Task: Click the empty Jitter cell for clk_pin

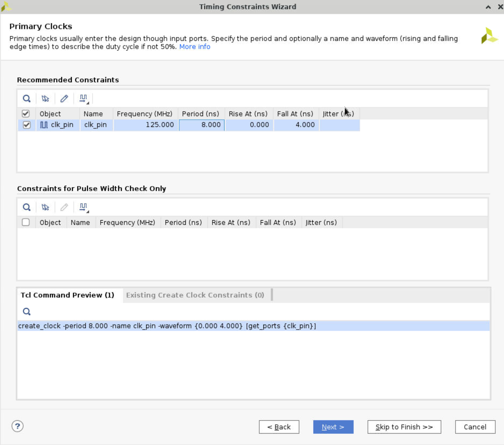Action: 339,125
